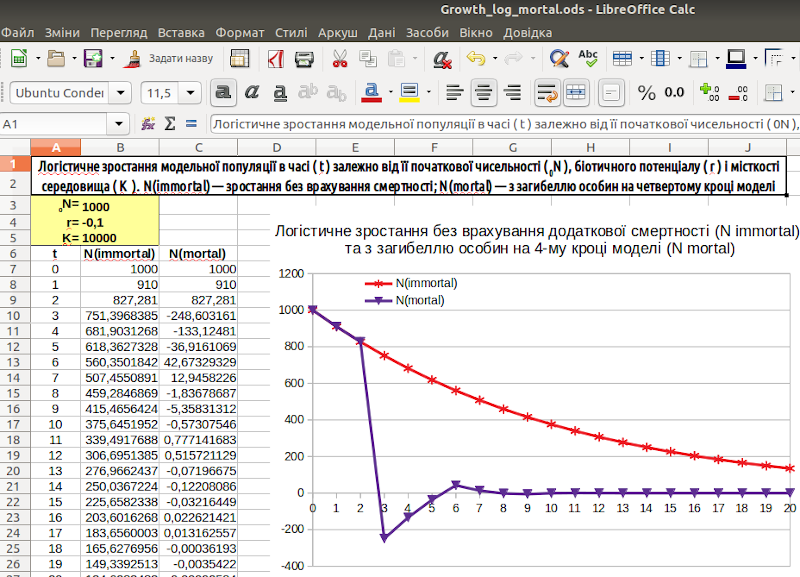Screen dimensions: 800x577
Task: Click the Cut scissors icon
Action: click(x=340, y=58)
